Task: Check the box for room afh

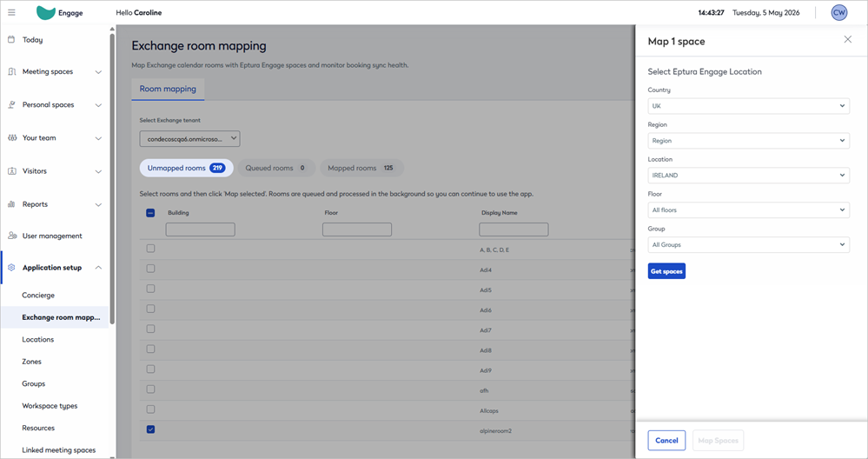Action: click(x=150, y=389)
